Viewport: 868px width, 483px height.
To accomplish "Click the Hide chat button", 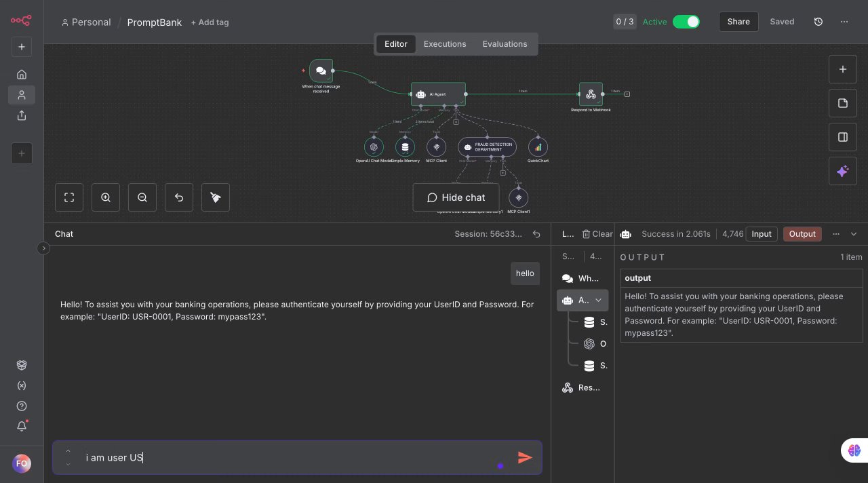I will click(x=456, y=197).
